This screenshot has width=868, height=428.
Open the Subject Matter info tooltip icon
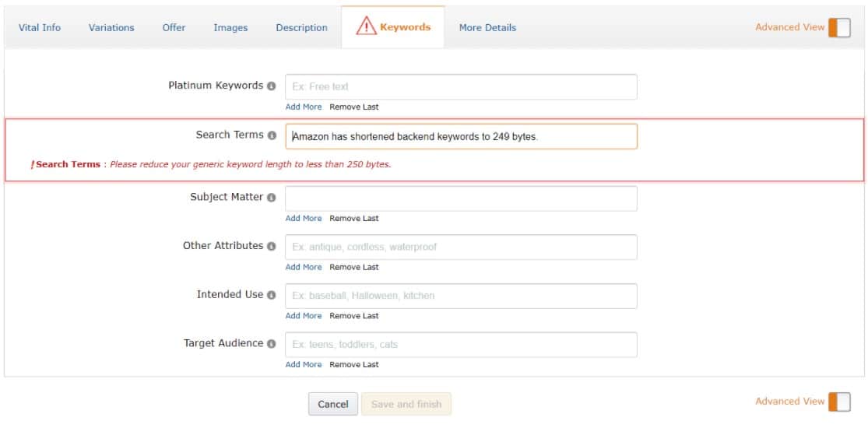pyautogui.click(x=271, y=198)
